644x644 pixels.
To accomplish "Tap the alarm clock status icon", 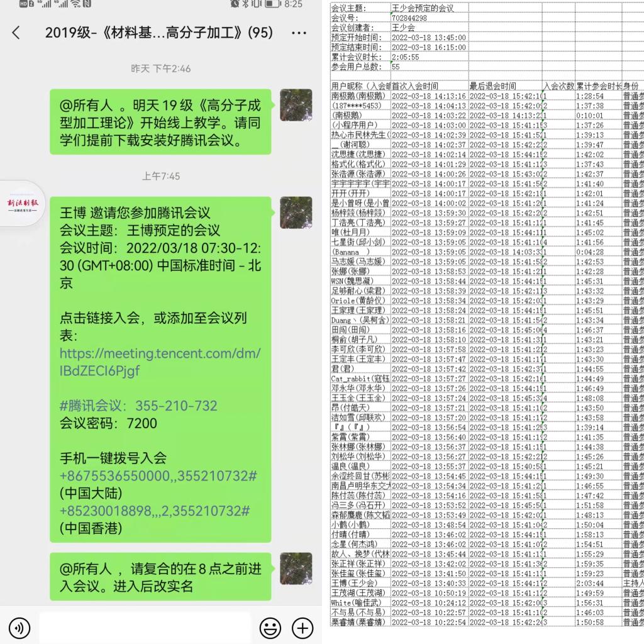I will click(235, 4).
